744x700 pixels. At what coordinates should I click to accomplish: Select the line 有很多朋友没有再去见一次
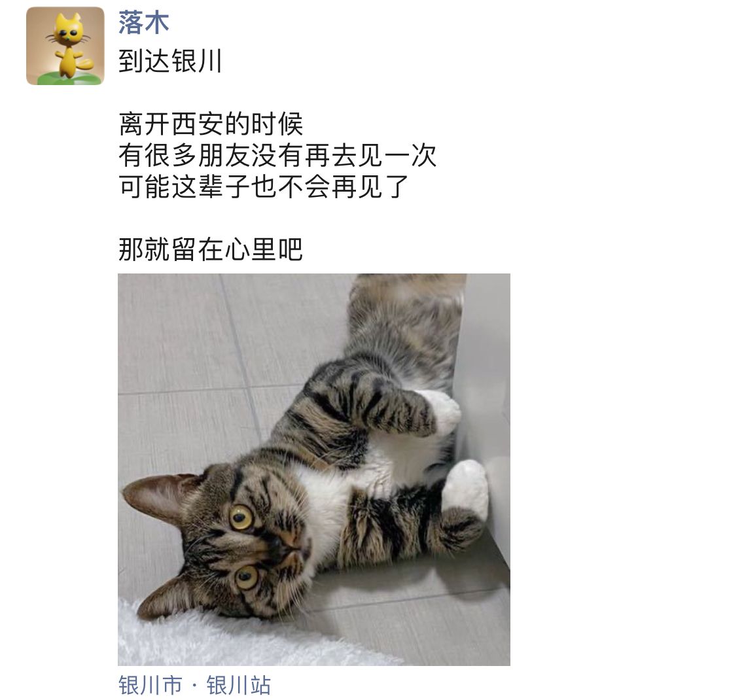[x=277, y=156]
